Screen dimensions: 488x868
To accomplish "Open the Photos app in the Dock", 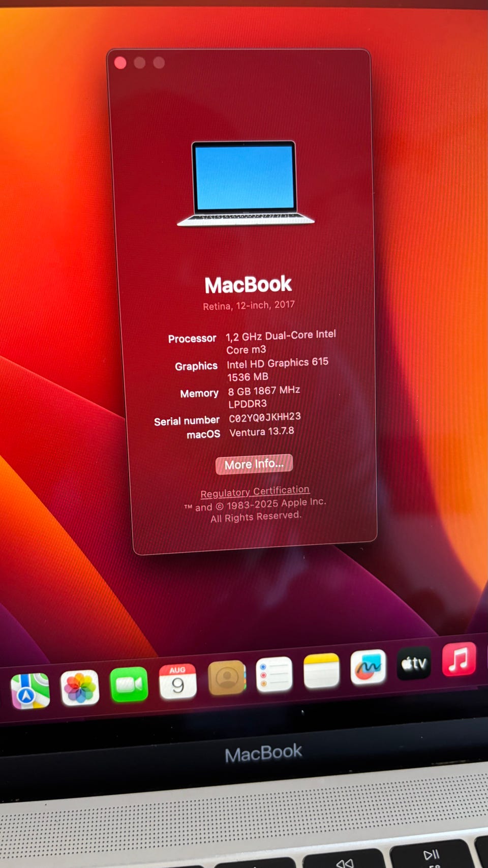I will coord(80,688).
